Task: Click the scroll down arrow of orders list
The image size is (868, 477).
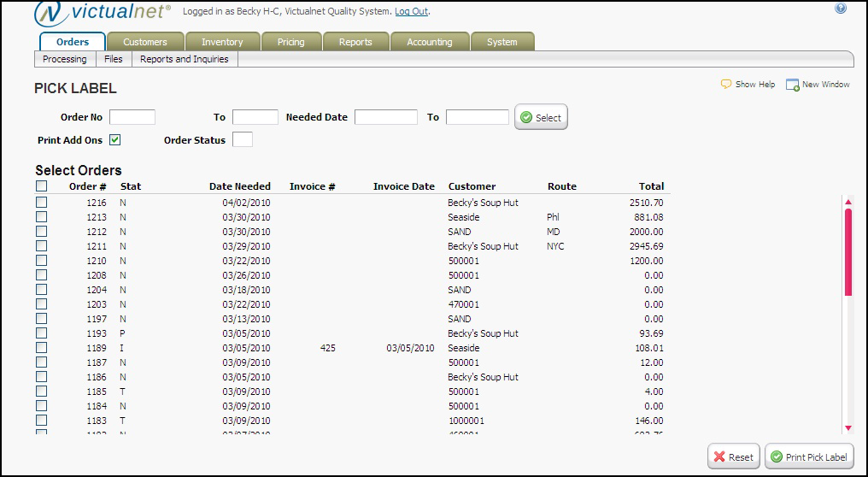Action: [848, 427]
